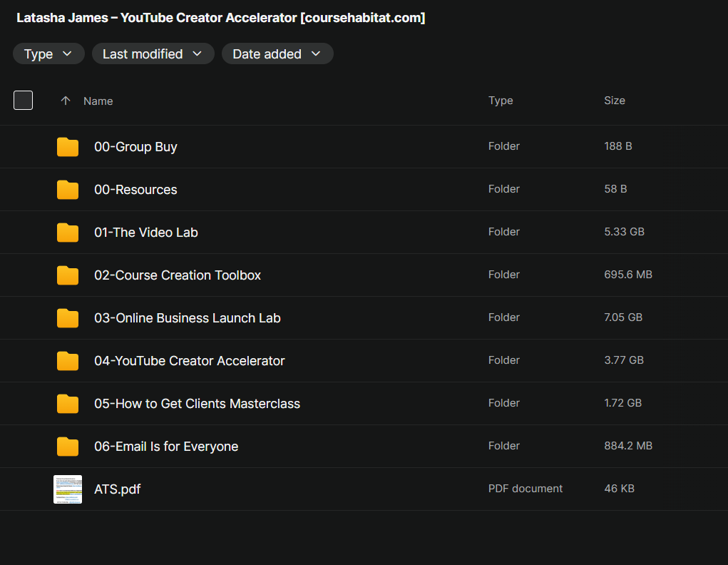Sort by the Type column header
Viewport: 728px width, 565px height.
[501, 101]
